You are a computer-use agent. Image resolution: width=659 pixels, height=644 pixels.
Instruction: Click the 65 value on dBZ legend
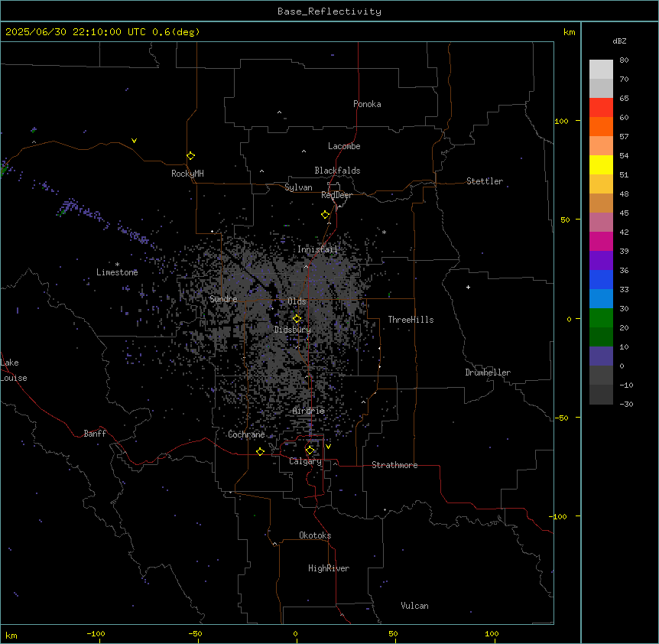pyautogui.click(x=624, y=99)
